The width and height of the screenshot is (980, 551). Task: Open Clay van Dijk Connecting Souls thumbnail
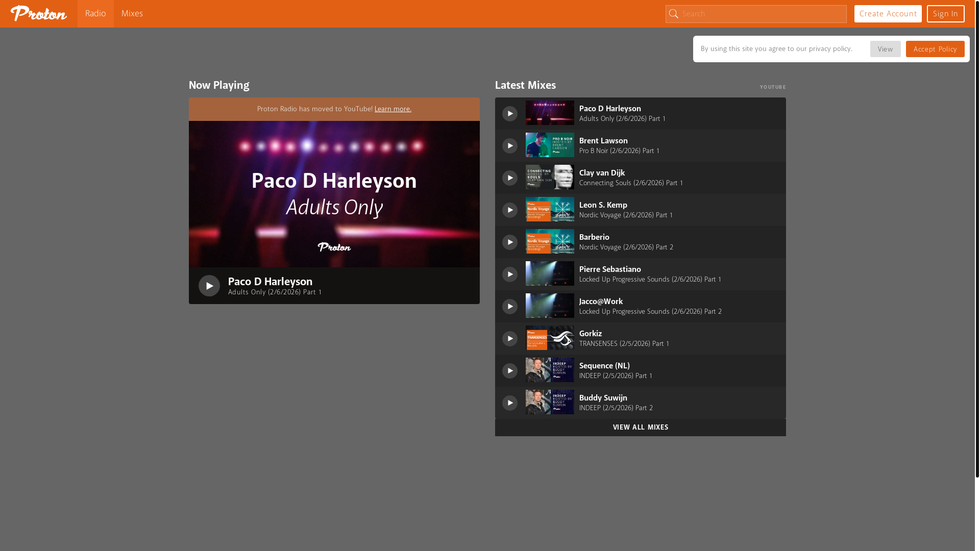(x=550, y=177)
